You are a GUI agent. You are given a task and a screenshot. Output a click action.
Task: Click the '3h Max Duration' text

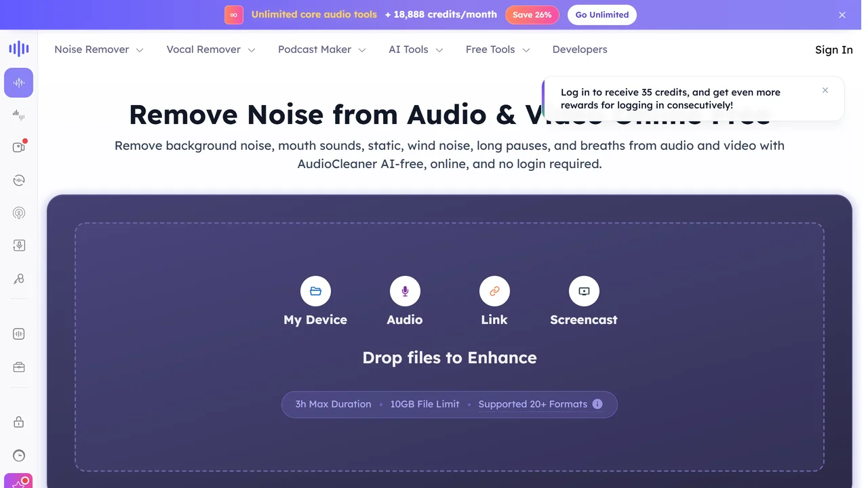[x=333, y=404]
